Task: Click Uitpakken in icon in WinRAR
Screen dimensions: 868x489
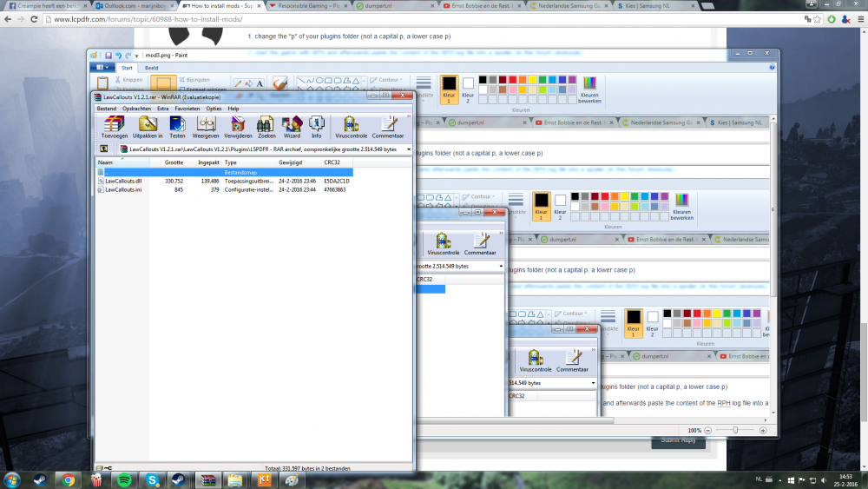Action: point(148,127)
